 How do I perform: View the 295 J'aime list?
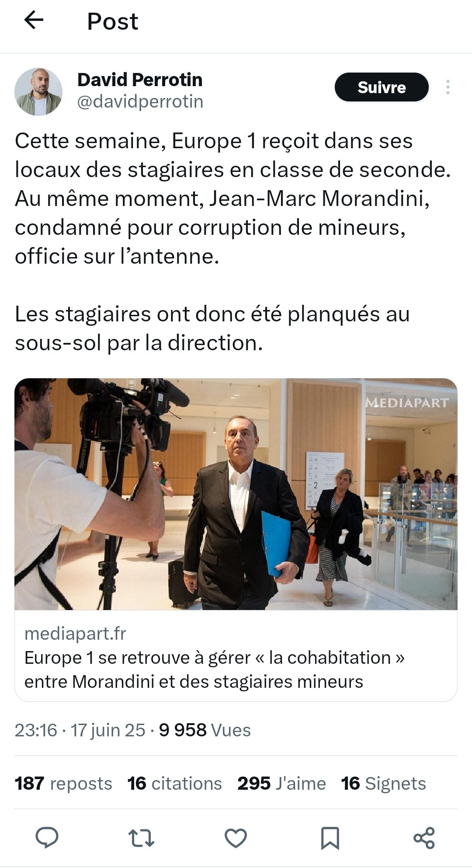tap(281, 784)
